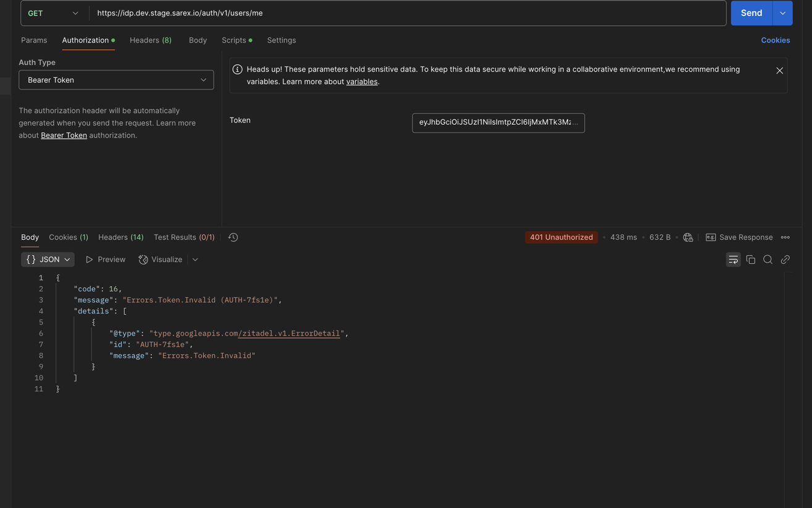
Task: Click the Errors.Token.Invalid (AUTH-7fs1e) message text
Action: (x=200, y=300)
